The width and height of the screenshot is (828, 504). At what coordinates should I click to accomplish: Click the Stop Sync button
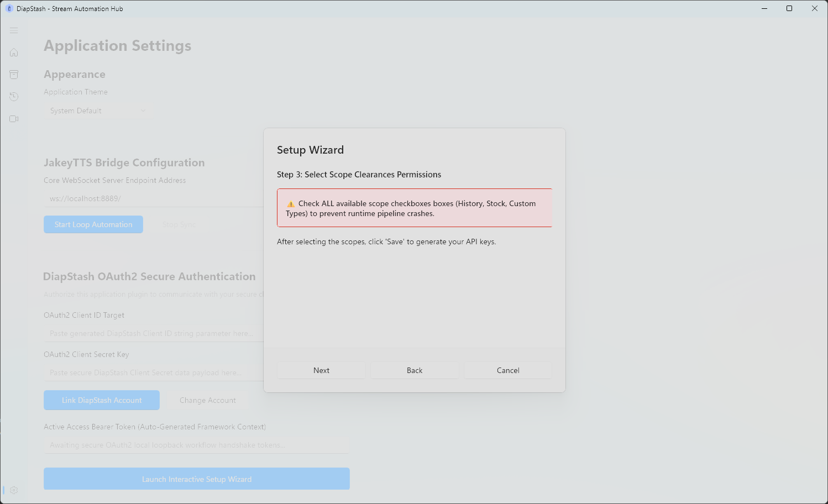coord(179,224)
